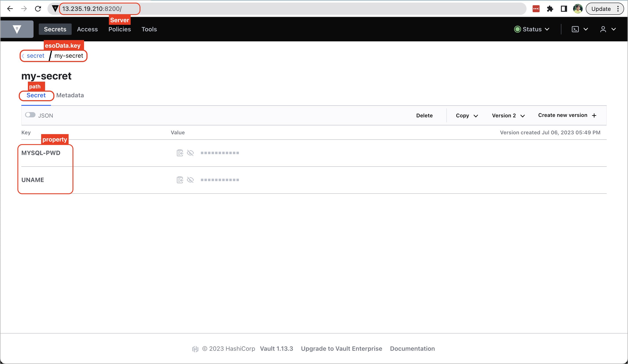
Task: Reveal the MYSQL-PWD masked value
Action: click(x=190, y=153)
